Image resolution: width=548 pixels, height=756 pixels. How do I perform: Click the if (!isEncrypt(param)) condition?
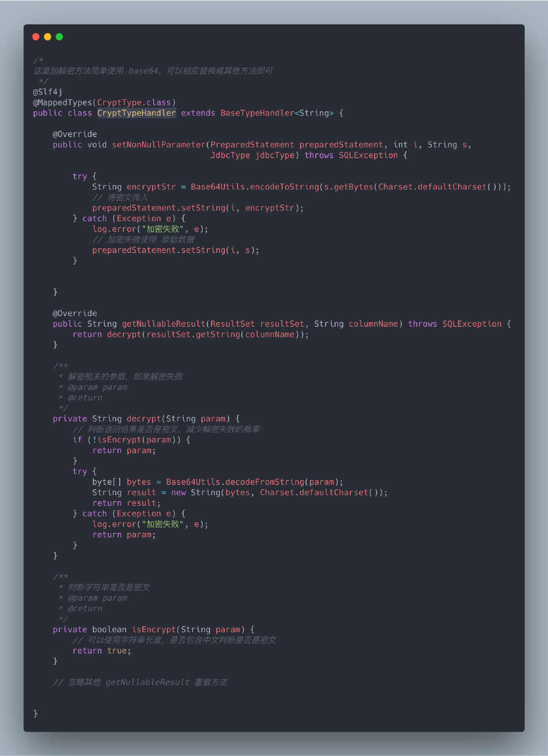click(131, 440)
